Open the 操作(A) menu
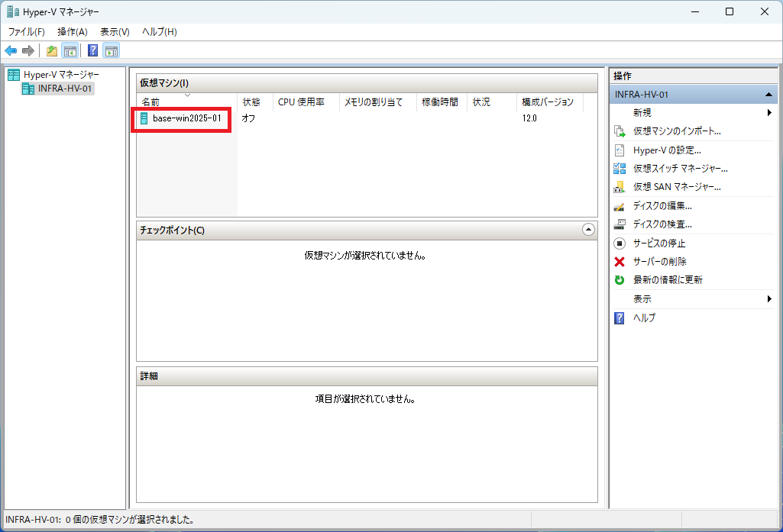Viewport: 783px width, 532px height. [73, 32]
